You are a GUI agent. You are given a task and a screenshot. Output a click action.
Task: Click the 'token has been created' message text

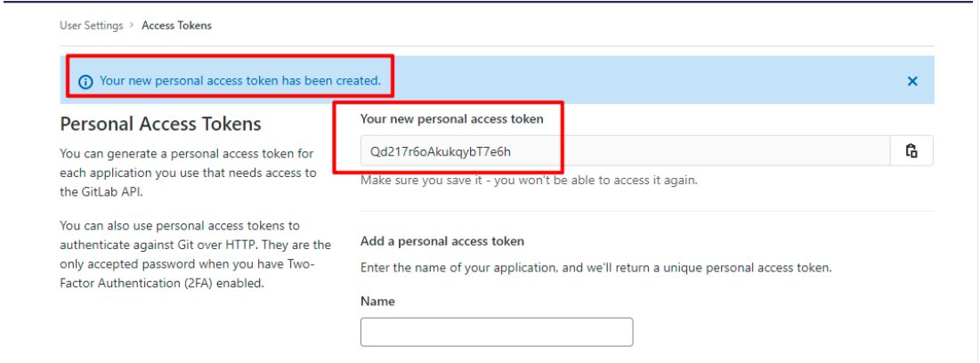coord(239,81)
